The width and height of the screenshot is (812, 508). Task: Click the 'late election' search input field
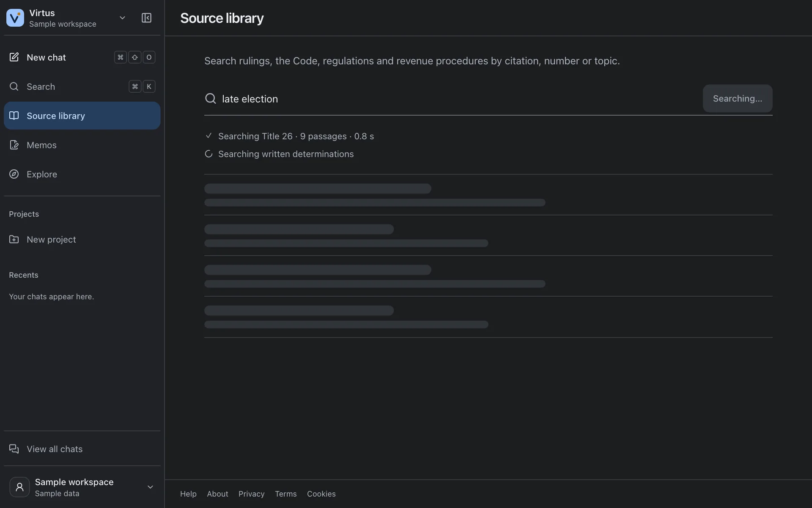pos(459,99)
